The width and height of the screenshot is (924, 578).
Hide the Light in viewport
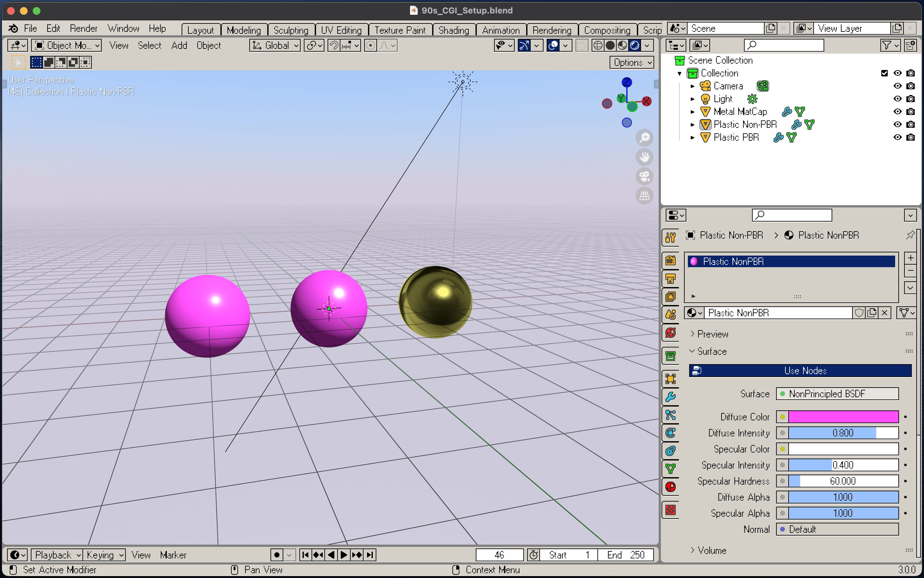(x=898, y=99)
